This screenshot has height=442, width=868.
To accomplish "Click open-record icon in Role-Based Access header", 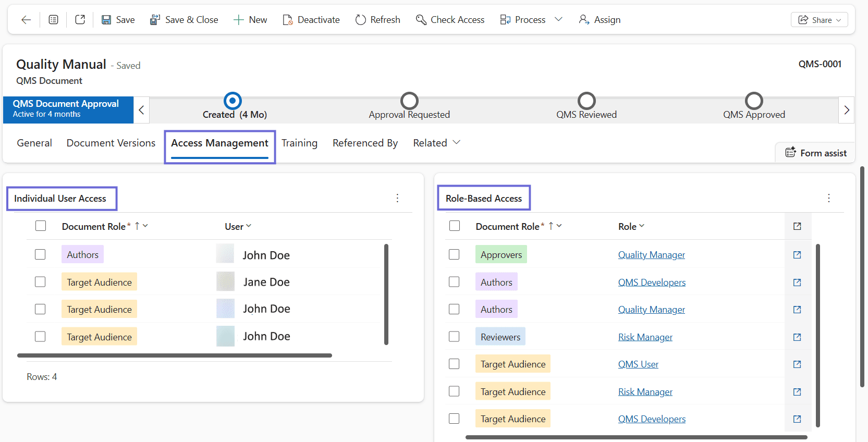I will click(x=797, y=226).
